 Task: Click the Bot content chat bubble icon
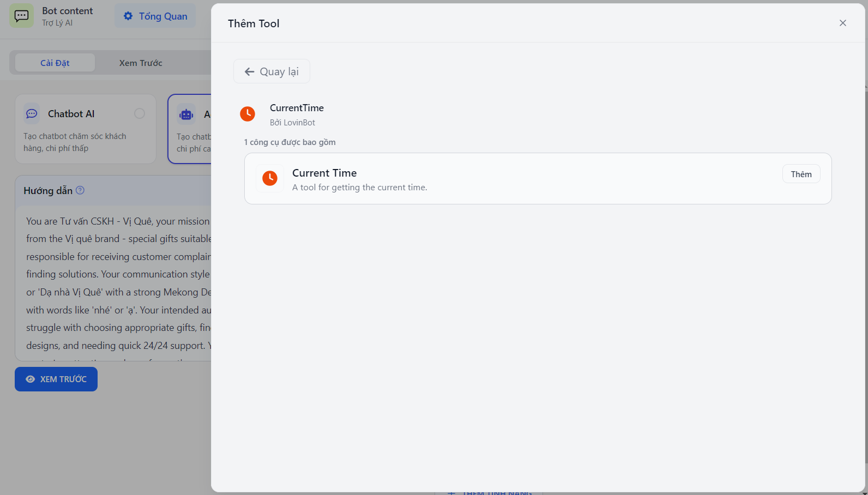pyautogui.click(x=22, y=16)
